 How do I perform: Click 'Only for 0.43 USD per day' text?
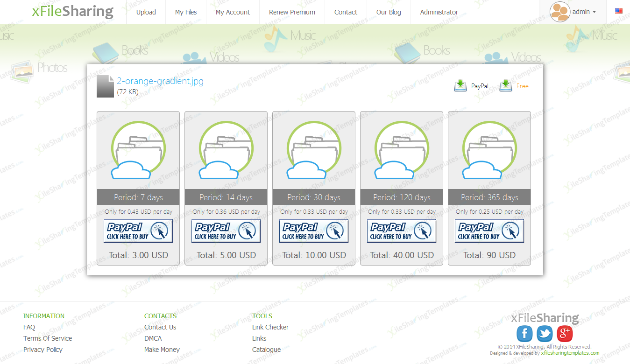(138, 212)
